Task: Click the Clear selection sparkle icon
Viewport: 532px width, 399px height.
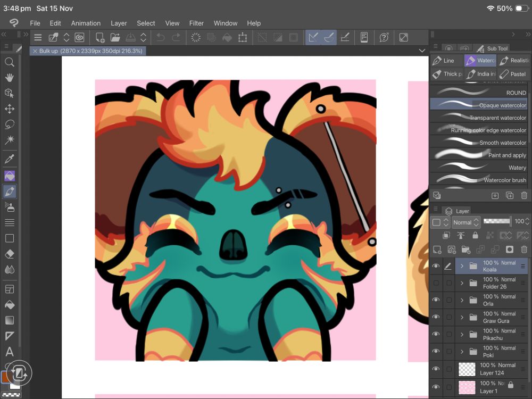Action: [x=196, y=37]
